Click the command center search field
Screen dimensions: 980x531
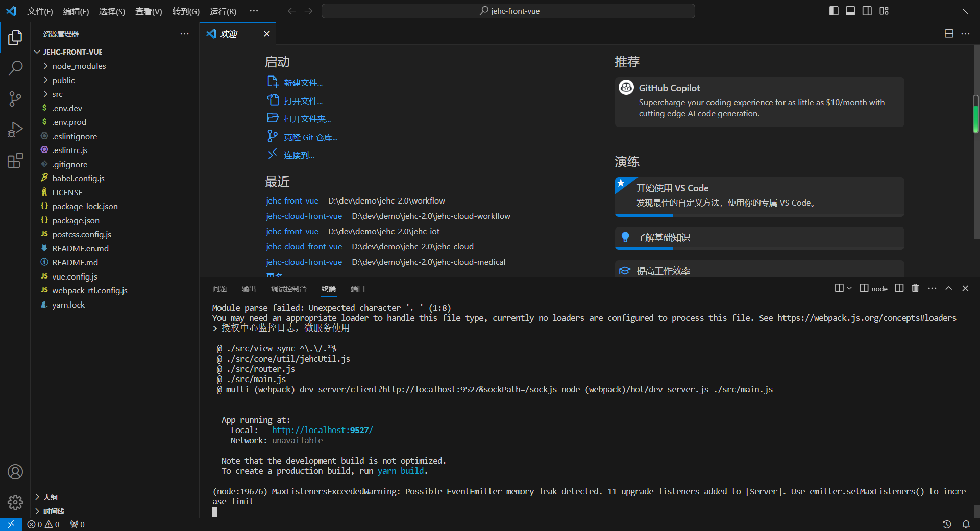[508, 11]
